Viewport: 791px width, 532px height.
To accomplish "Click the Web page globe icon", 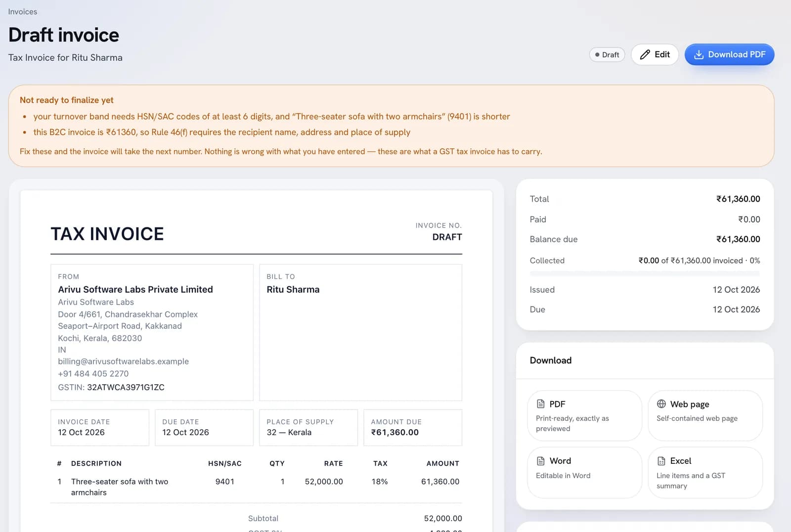I will (x=661, y=404).
